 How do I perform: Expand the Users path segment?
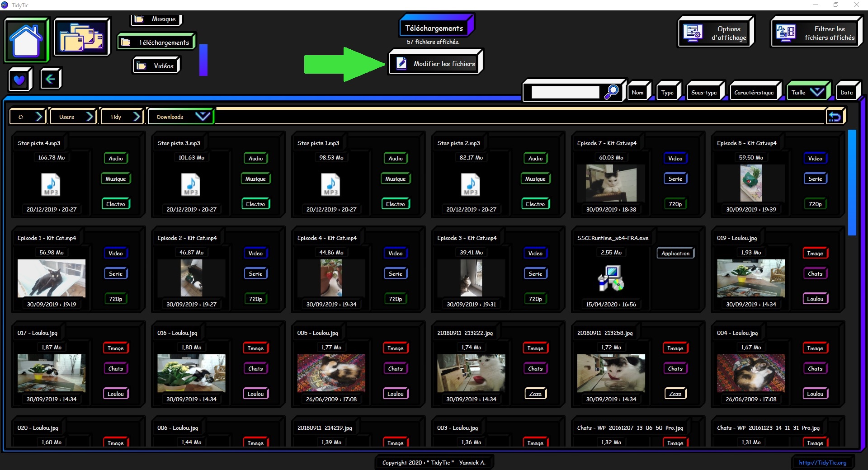point(73,117)
